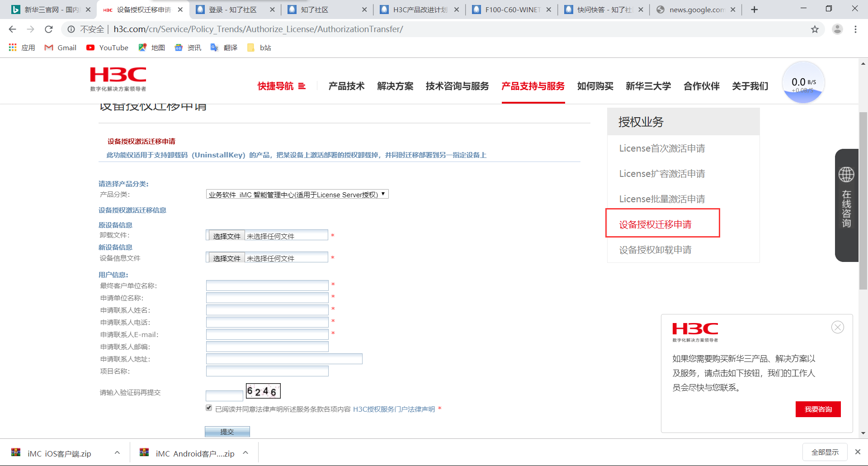Screen dimensions: 868x466
Task: Select 设备授权迁移申请 in sidebar
Action: coord(655,224)
